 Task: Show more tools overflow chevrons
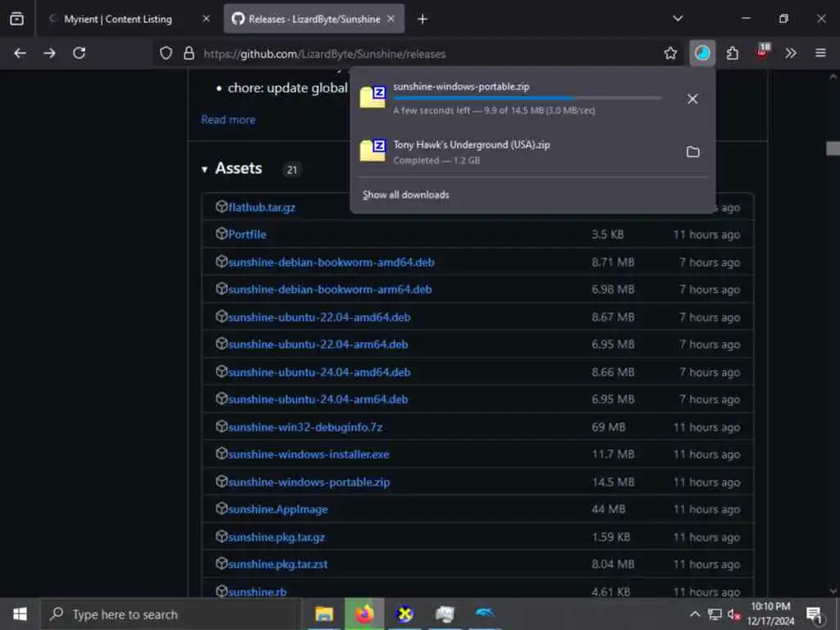tap(790, 53)
